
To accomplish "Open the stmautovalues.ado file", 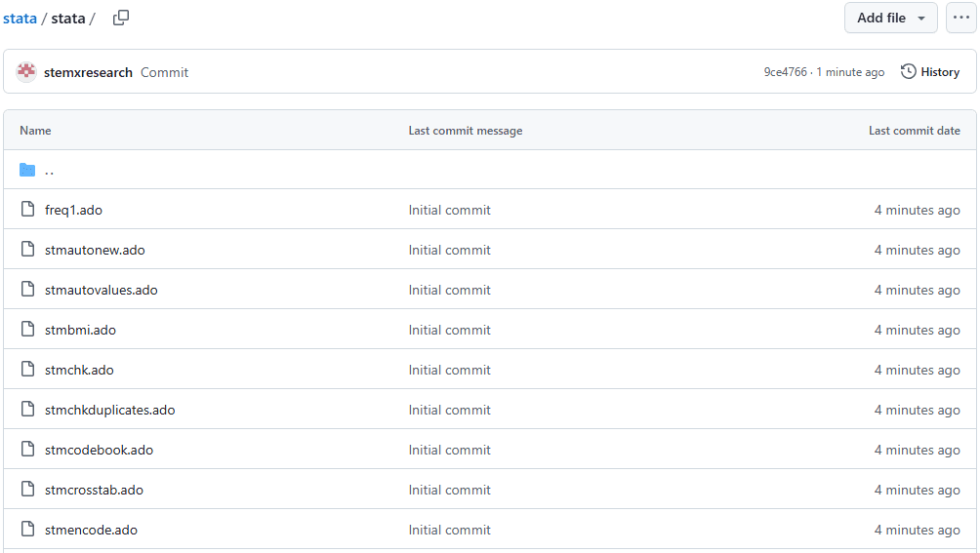I will [101, 290].
